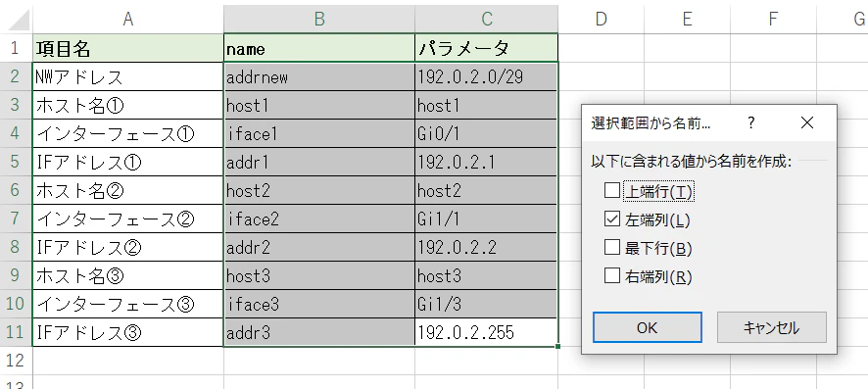This screenshot has width=868, height=389.
Task: Select column C header
Action: click(x=487, y=20)
